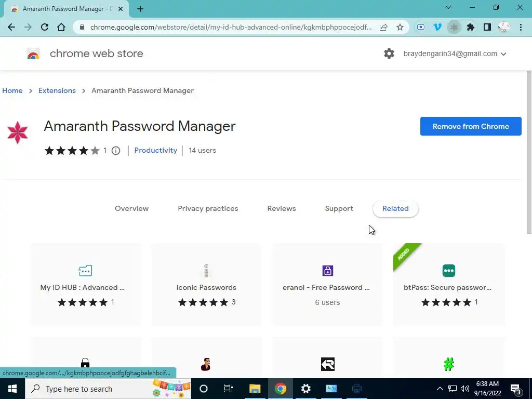The image size is (532, 399).
Task: Show rating info icon beside stars
Action: point(116,151)
